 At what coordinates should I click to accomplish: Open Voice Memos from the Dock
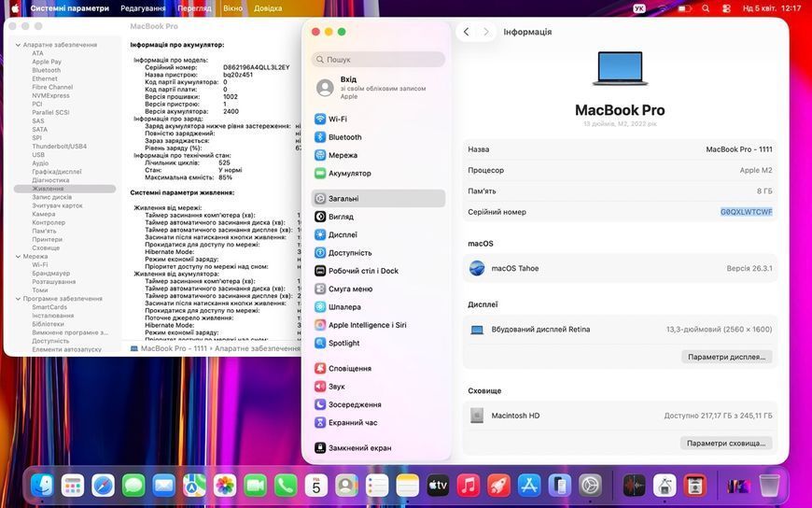click(x=635, y=486)
